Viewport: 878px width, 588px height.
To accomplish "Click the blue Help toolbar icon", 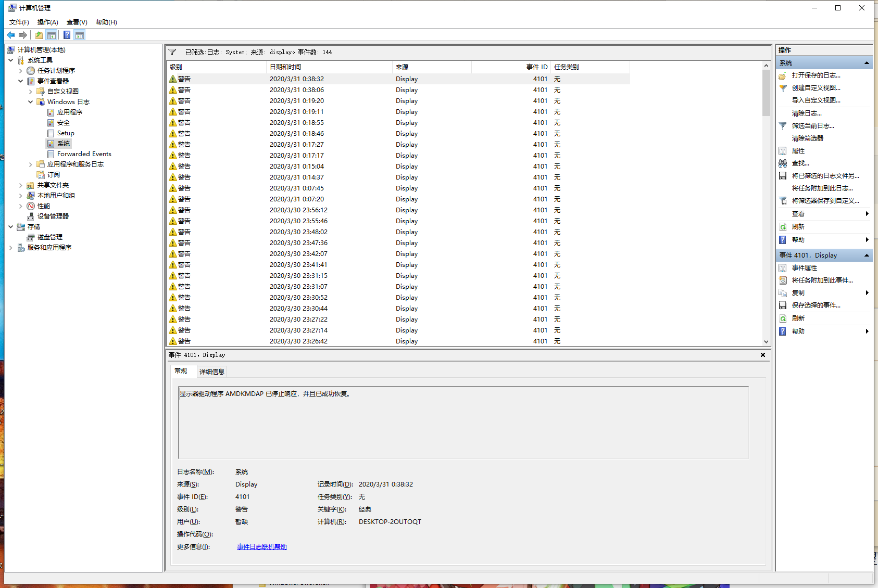I will [67, 35].
